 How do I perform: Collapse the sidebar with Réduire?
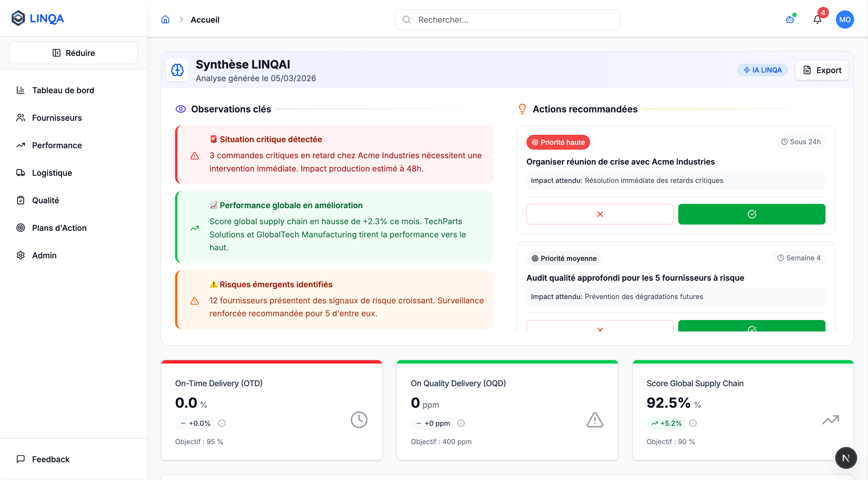click(x=73, y=52)
